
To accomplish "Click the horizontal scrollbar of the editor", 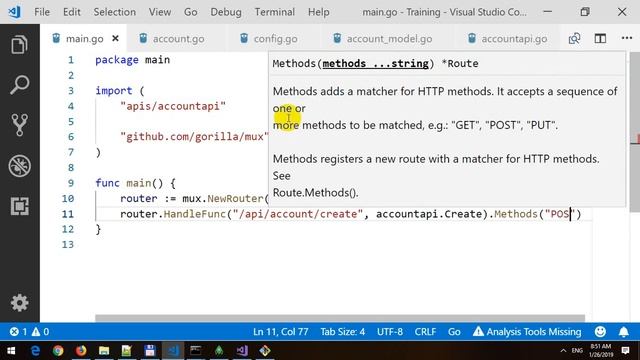I will (x=340, y=318).
